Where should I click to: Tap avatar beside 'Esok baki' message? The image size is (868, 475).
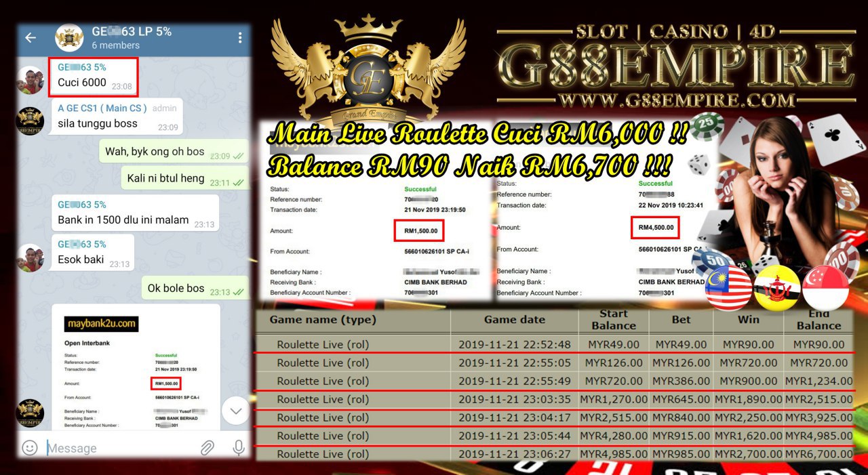pyautogui.click(x=31, y=257)
